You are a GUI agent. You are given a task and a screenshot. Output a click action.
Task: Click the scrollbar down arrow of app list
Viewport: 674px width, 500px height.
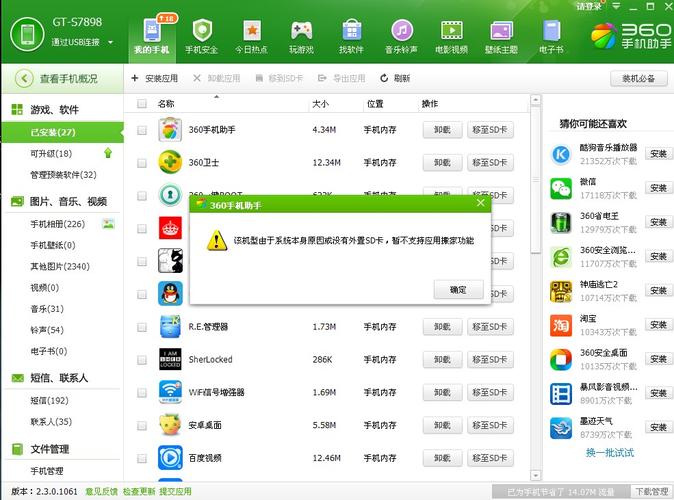pyautogui.click(x=535, y=475)
